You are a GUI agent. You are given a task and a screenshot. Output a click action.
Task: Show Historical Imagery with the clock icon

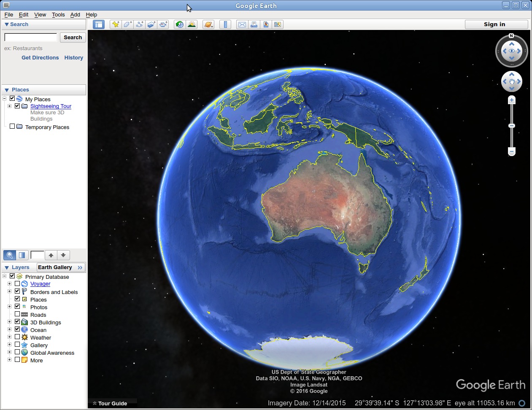pyautogui.click(x=179, y=24)
